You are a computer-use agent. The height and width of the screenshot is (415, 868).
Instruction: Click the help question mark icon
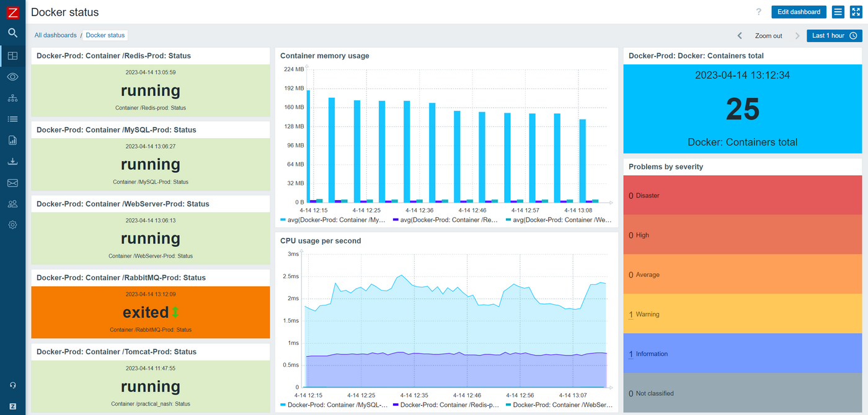pos(758,12)
